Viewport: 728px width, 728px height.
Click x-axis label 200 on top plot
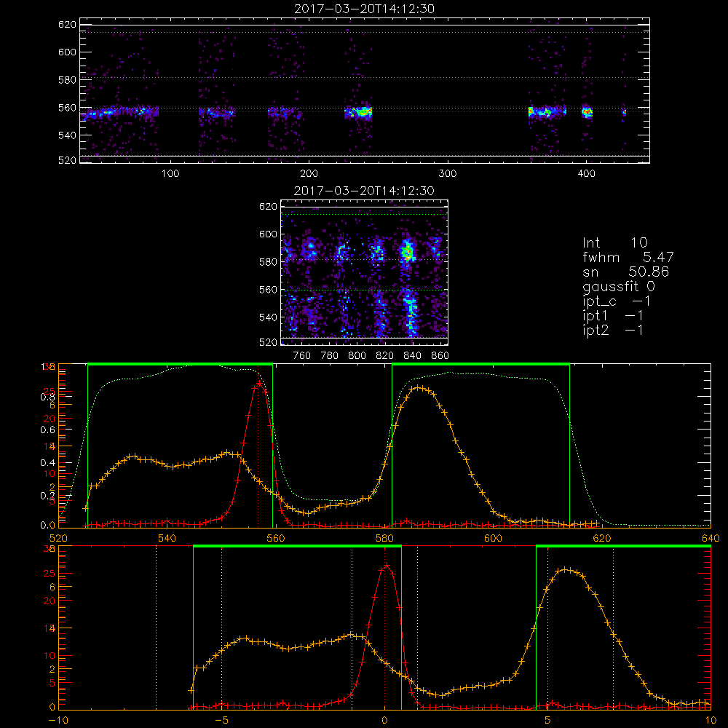[x=309, y=174]
